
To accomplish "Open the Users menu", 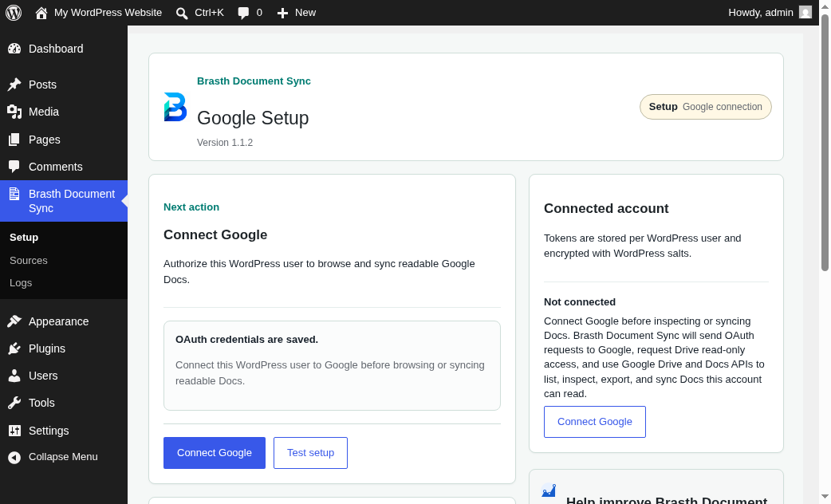I will click(x=64, y=376).
